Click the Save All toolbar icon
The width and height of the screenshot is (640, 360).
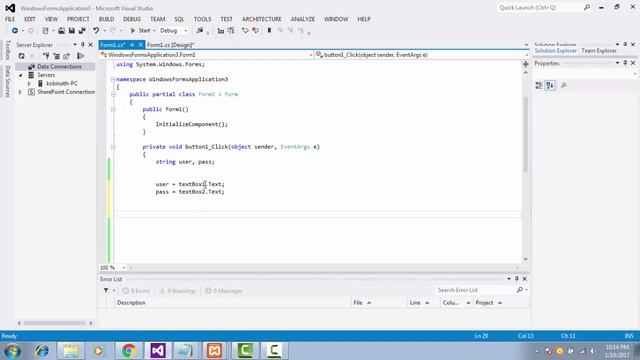point(82,31)
